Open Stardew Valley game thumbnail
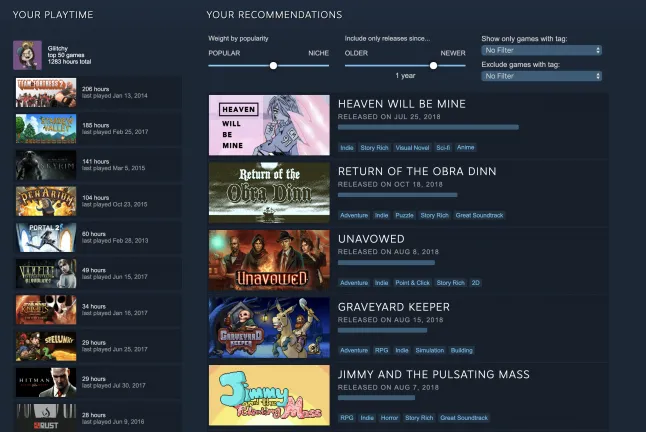 pyautogui.click(x=46, y=129)
